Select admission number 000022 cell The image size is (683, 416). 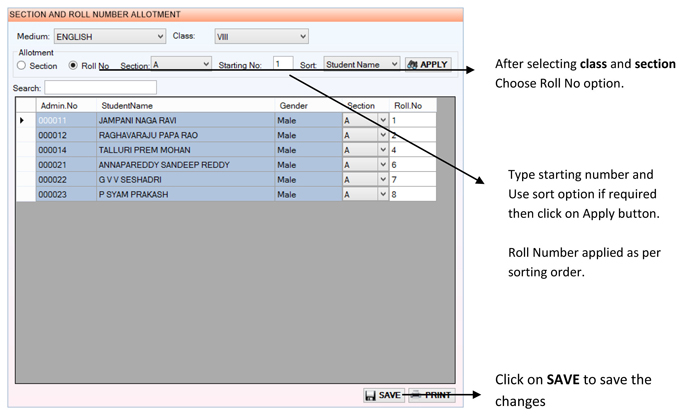[x=66, y=179]
